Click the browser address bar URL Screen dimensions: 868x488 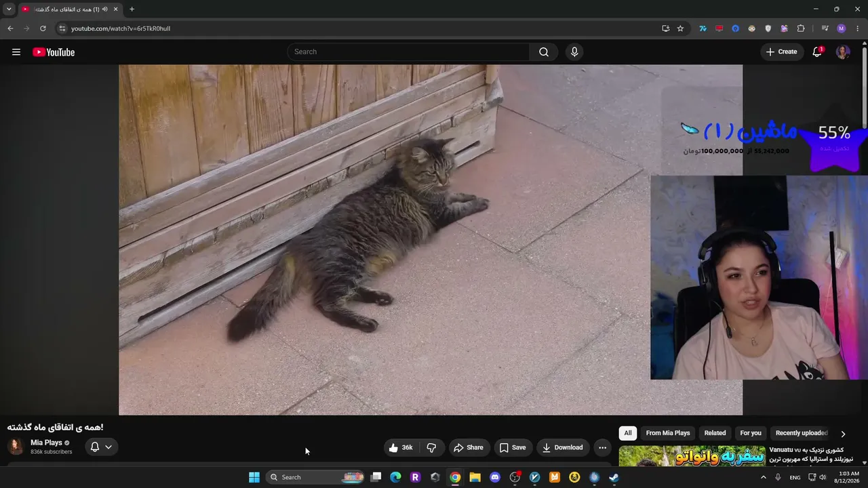click(x=121, y=28)
